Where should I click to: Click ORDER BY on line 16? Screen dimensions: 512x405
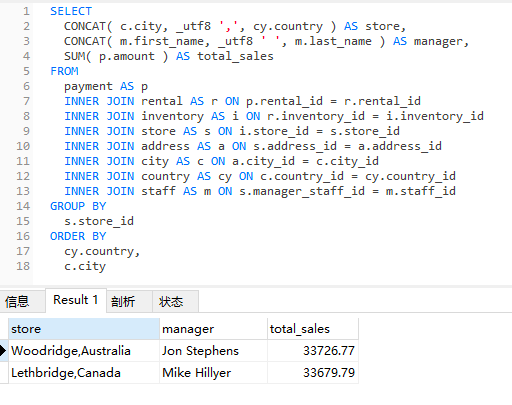pyautogui.click(x=78, y=236)
